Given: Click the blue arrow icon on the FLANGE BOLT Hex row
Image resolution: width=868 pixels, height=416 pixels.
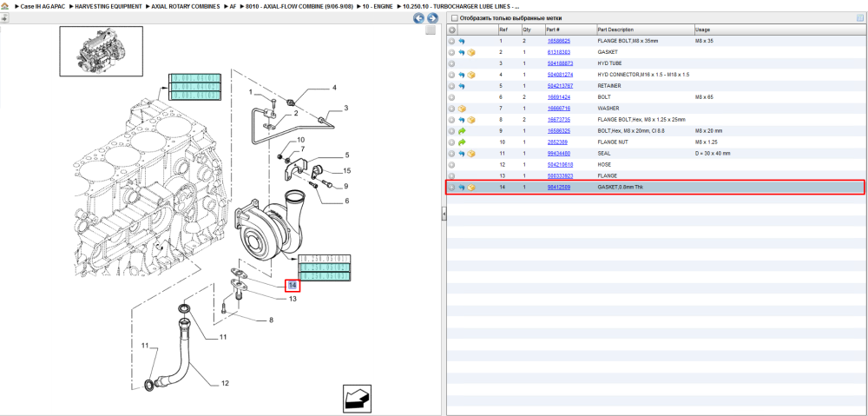Looking at the screenshot, I should pyautogui.click(x=462, y=120).
